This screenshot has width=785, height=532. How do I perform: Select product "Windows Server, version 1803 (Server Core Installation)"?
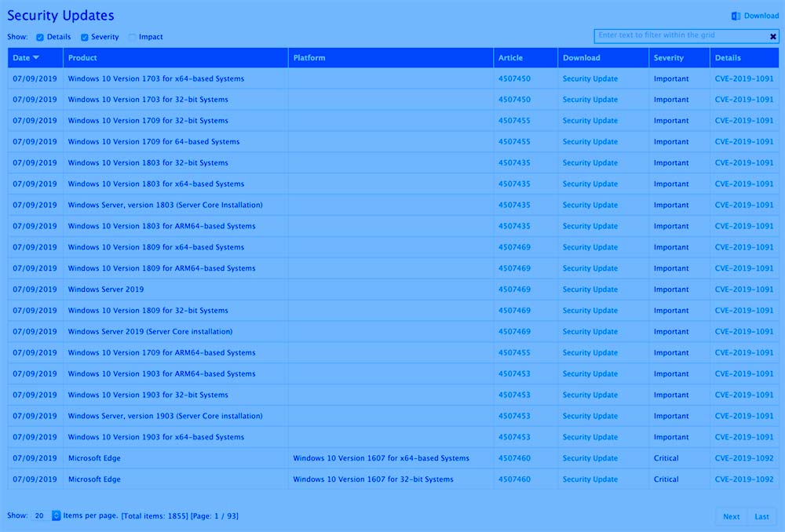165,206
